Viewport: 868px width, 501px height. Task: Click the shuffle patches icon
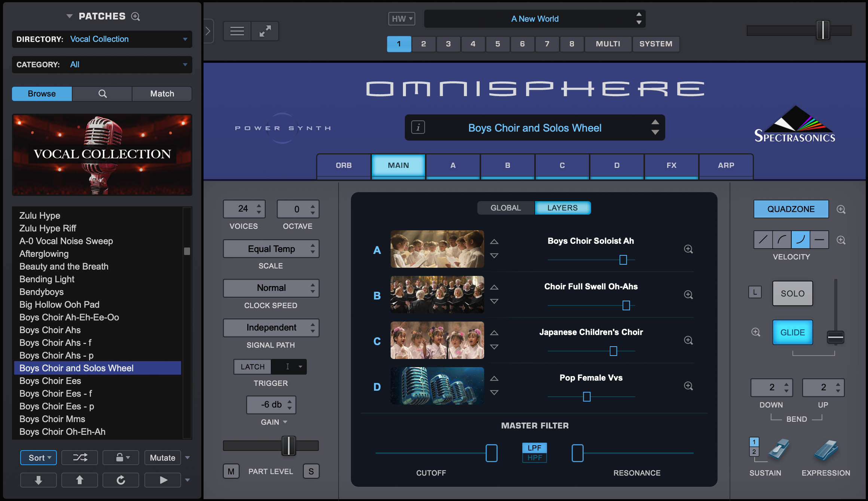click(x=79, y=457)
